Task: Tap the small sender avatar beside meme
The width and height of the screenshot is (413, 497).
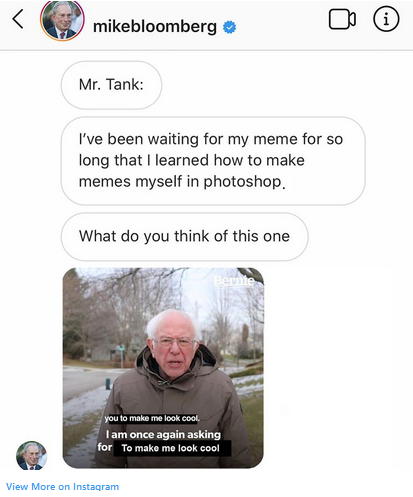Action: click(31, 455)
